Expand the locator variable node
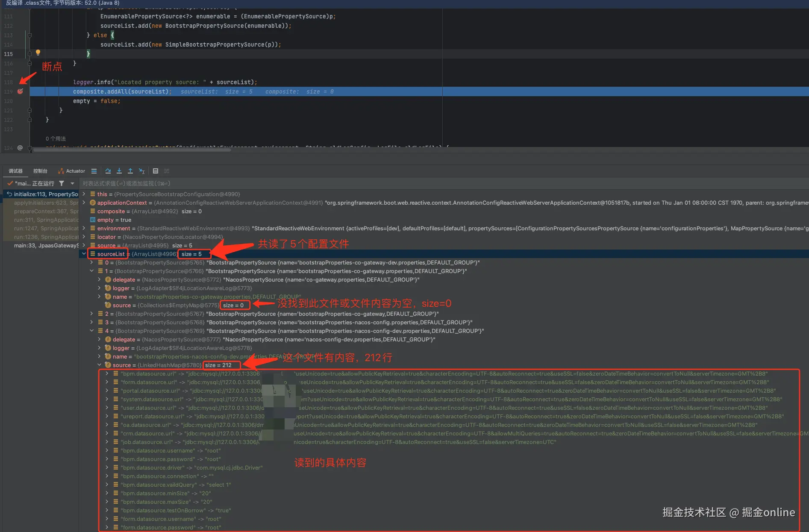Screen dimensions: 809x532 pyautogui.click(x=84, y=237)
